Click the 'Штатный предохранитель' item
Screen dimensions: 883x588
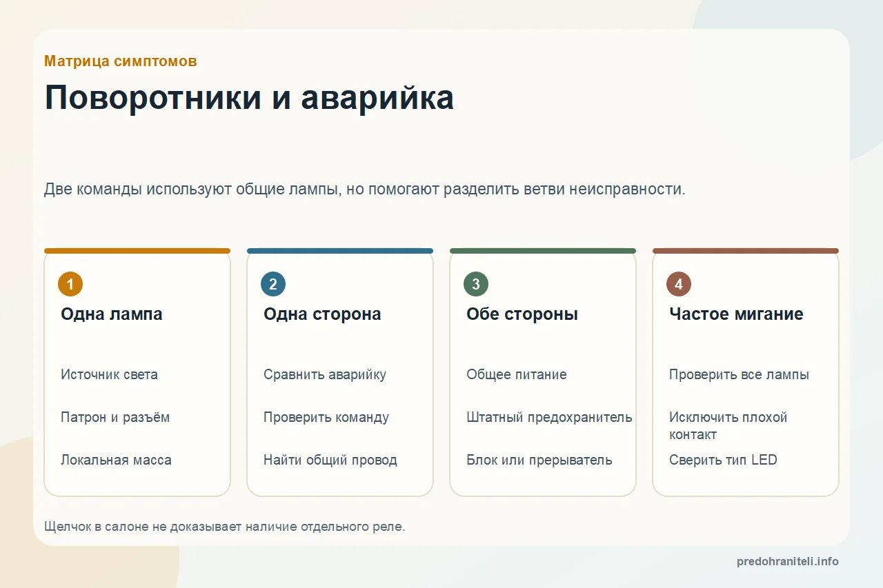(549, 418)
